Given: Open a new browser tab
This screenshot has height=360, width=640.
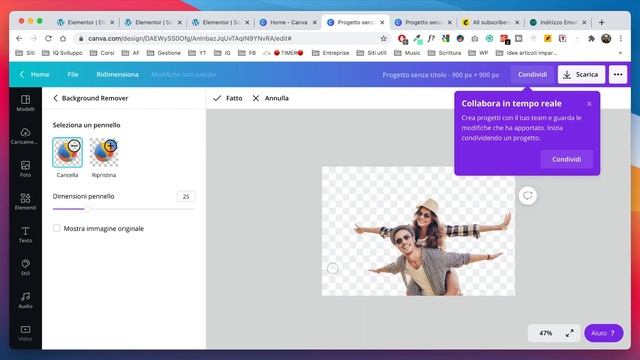Looking at the screenshot, I should pyautogui.click(x=601, y=22).
